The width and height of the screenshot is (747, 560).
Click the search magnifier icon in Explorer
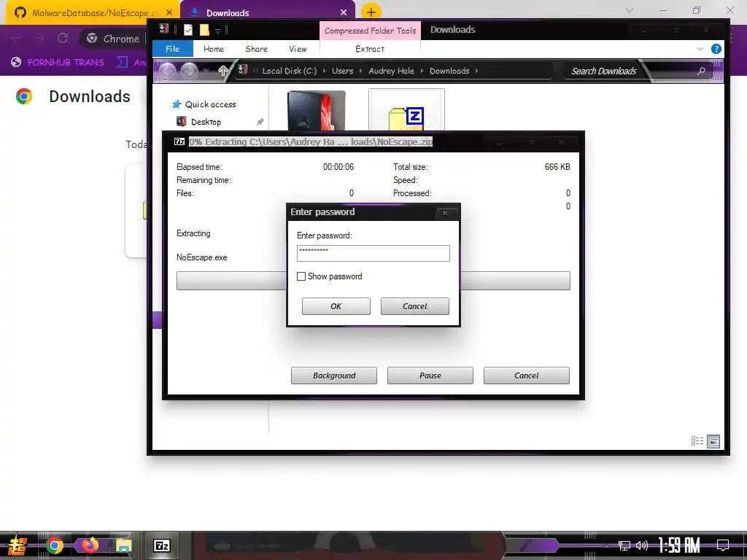click(701, 71)
